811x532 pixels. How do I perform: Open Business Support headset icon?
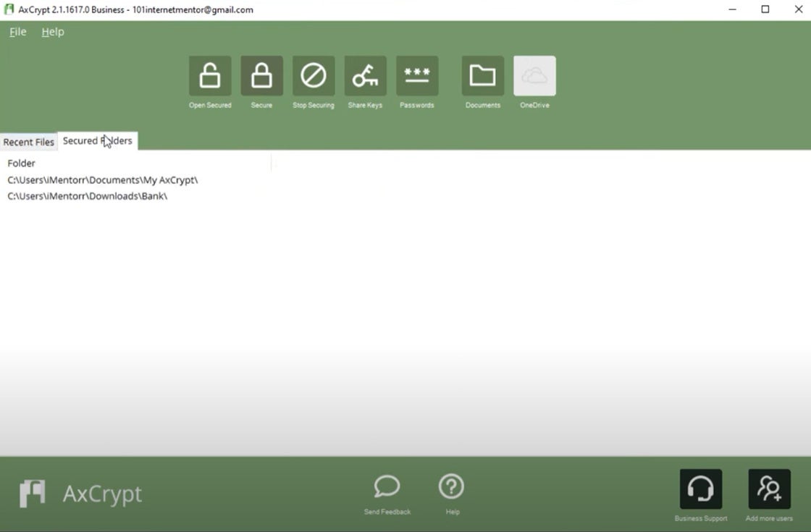point(701,489)
